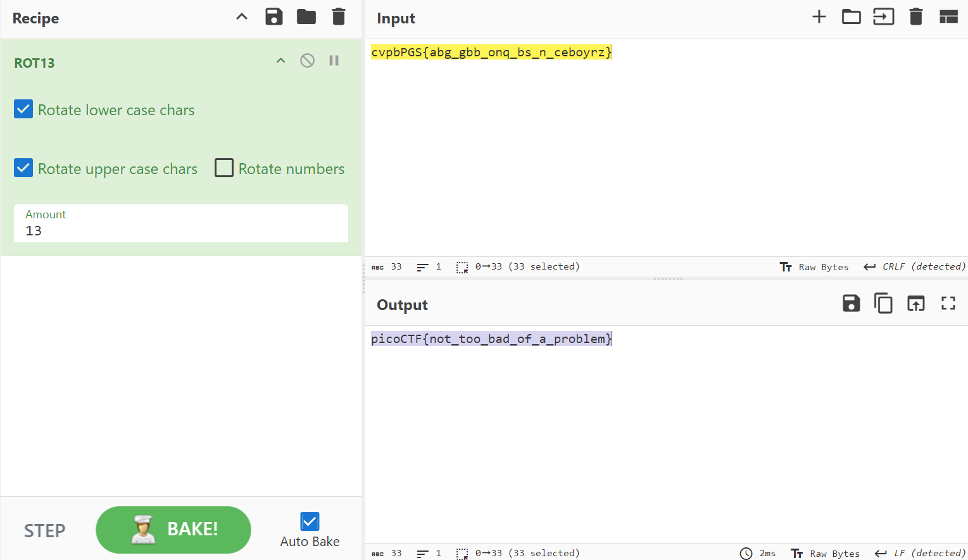Screen dimensions: 968x560
Task: Collapse the ROT13 operation arguments
Action: pos(280,61)
